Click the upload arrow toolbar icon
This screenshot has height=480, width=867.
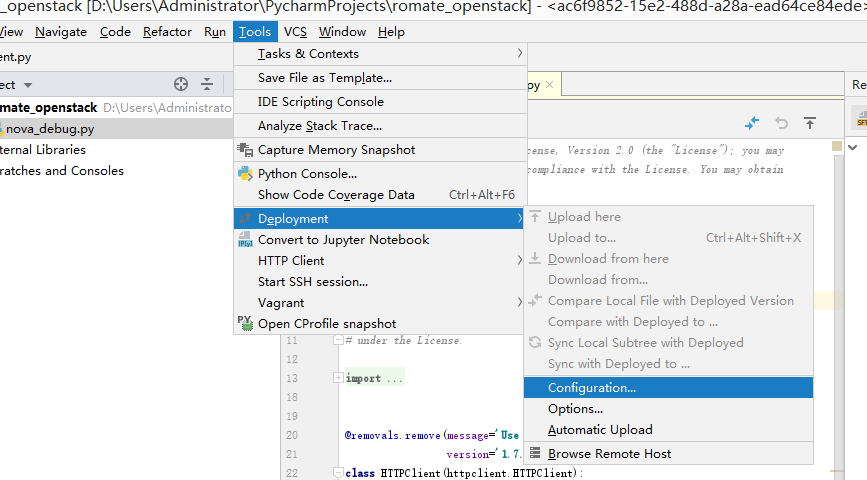point(810,123)
